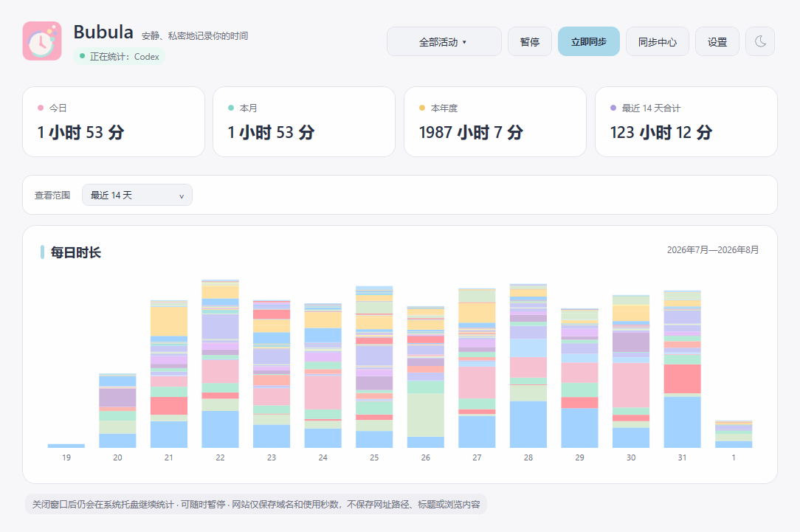The width and height of the screenshot is (800, 532).
Task: Open the 同步中心 sync center
Action: tap(657, 41)
